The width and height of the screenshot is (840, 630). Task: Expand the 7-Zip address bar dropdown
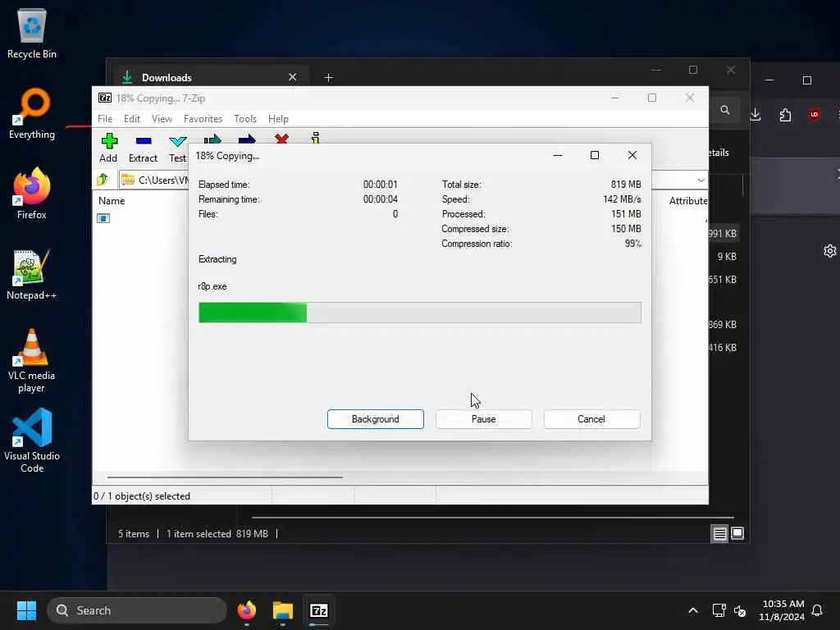pyautogui.click(x=701, y=180)
